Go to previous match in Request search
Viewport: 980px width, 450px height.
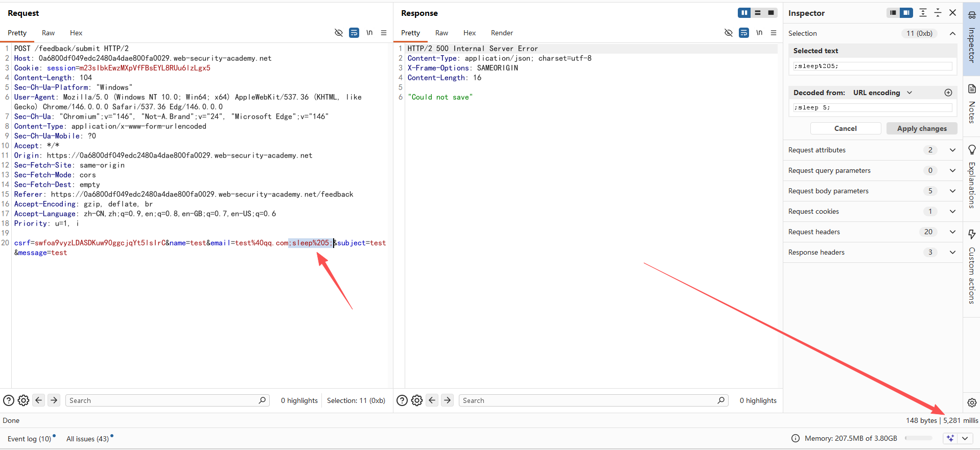click(39, 400)
